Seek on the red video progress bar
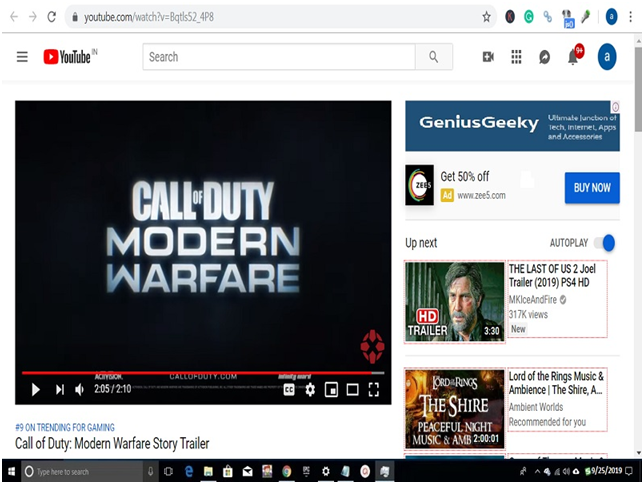This screenshot has height=484, width=644. 203,373
